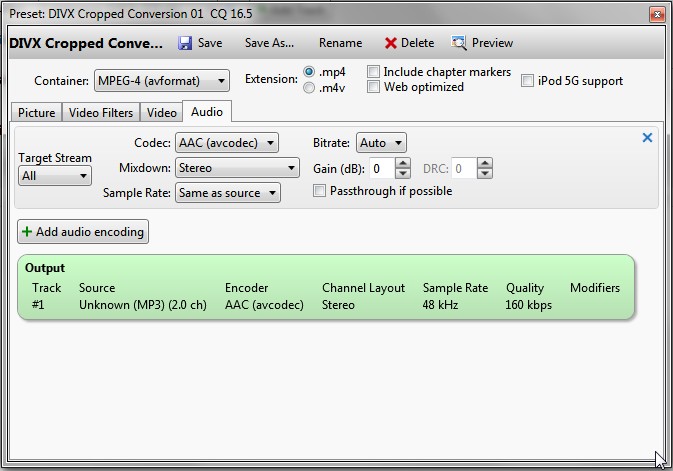Click the '#1' track number
The height and width of the screenshot is (471, 673).
38,305
